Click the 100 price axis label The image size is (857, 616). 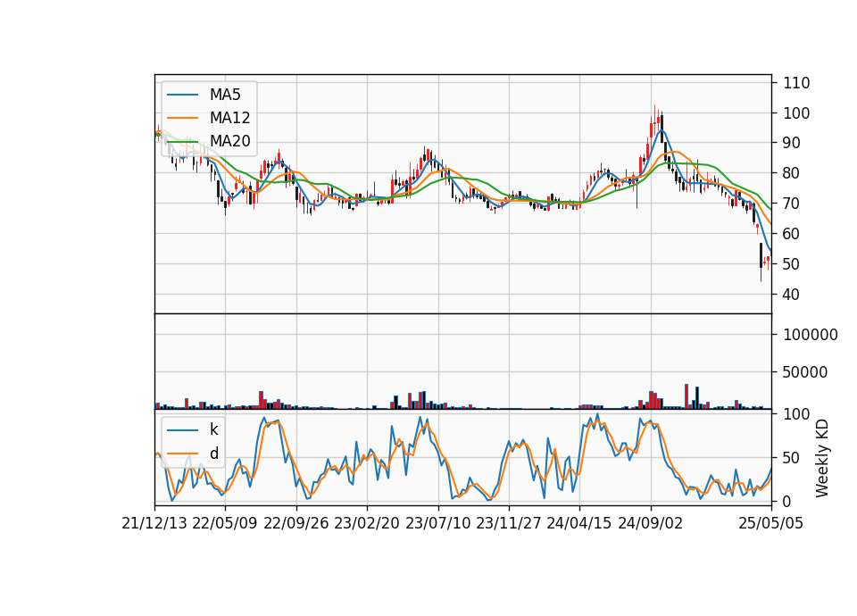pyautogui.click(x=796, y=113)
